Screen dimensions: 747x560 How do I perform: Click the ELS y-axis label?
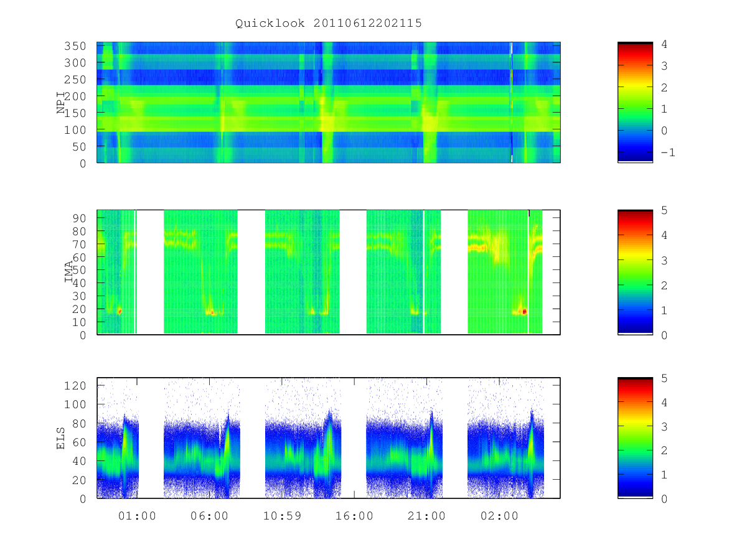61,438
